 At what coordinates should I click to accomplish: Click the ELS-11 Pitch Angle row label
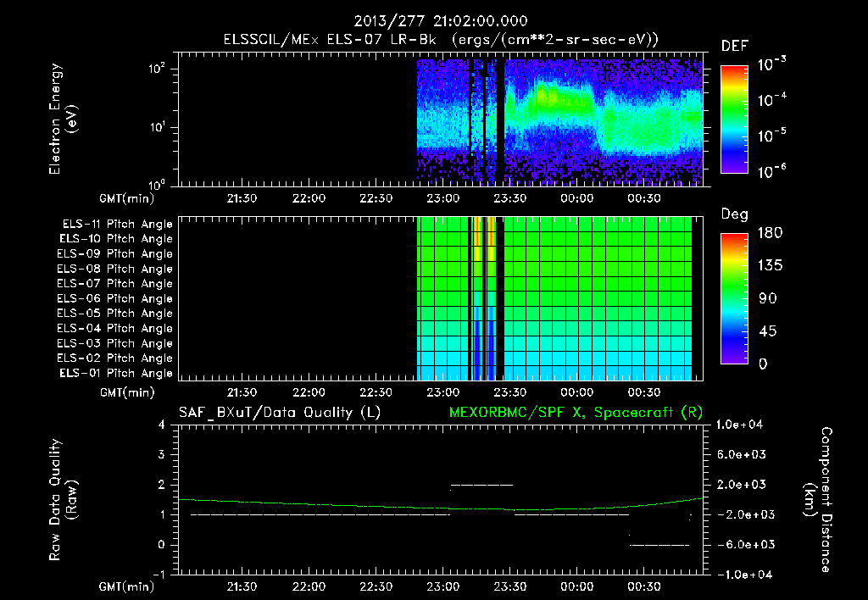point(117,225)
